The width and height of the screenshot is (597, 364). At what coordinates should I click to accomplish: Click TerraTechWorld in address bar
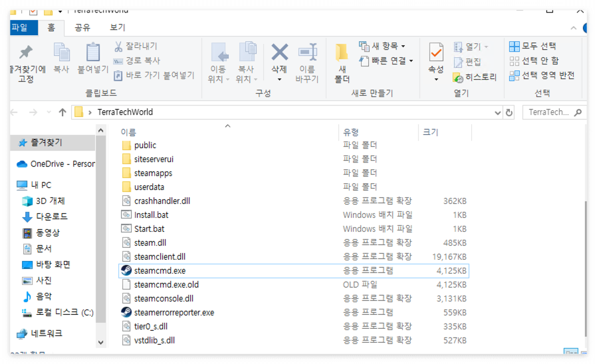tap(125, 112)
